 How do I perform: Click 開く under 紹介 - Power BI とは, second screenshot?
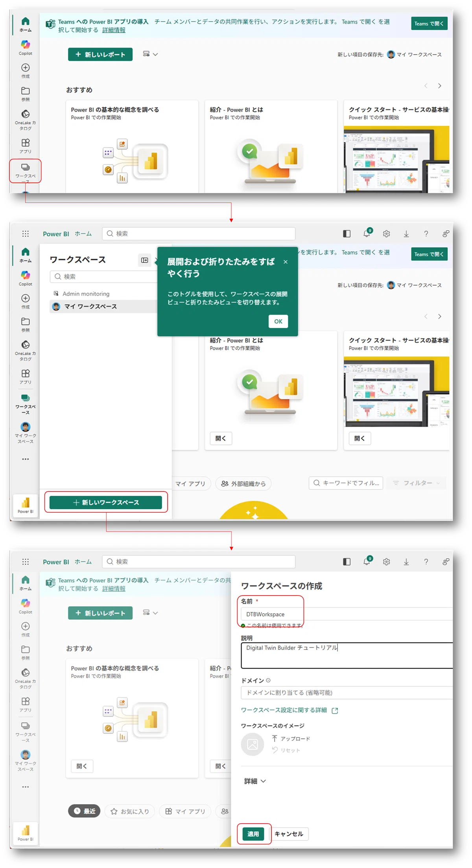click(221, 438)
